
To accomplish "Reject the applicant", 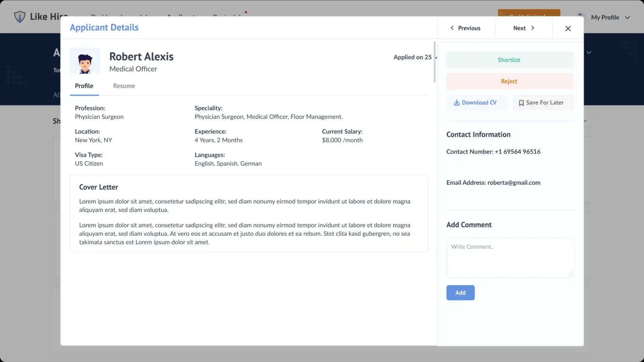I will click(509, 81).
